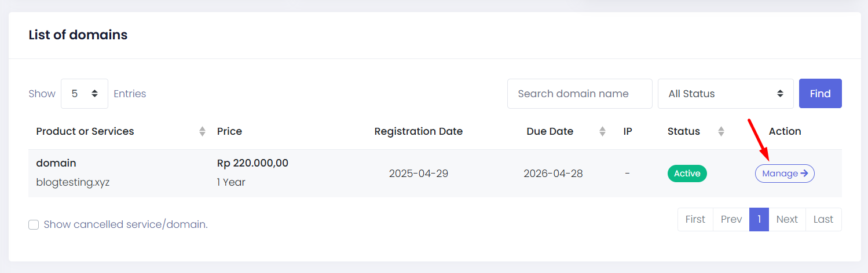Click the Action column header
Screen dimensions: 868x273
pos(785,131)
